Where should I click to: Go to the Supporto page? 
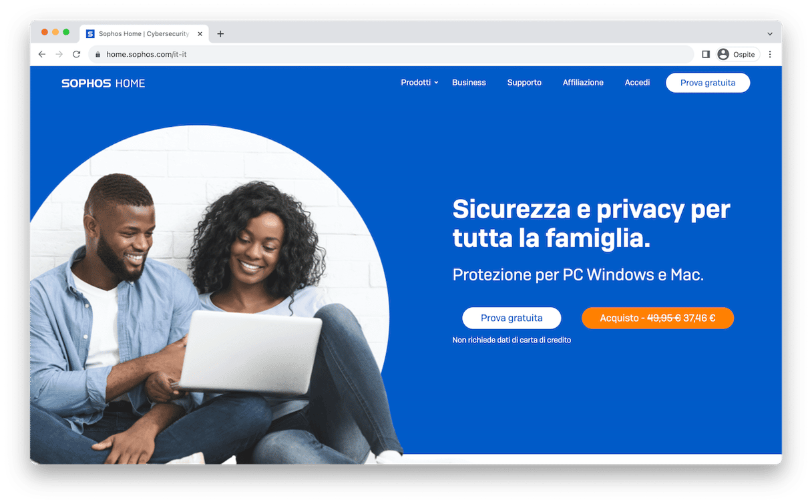point(524,83)
